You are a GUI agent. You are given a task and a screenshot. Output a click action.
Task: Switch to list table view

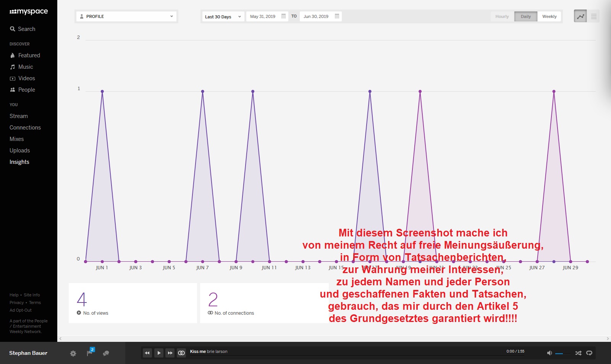[593, 16]
